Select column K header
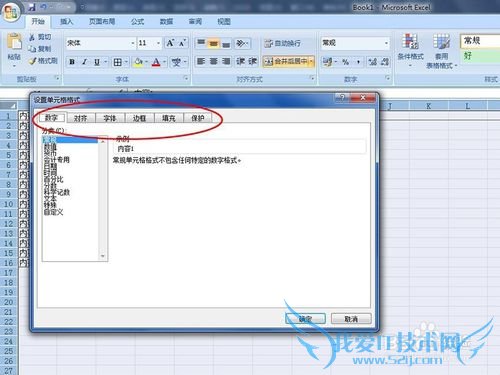Screen dimensions: 500x375 click(x=429, y=106)
